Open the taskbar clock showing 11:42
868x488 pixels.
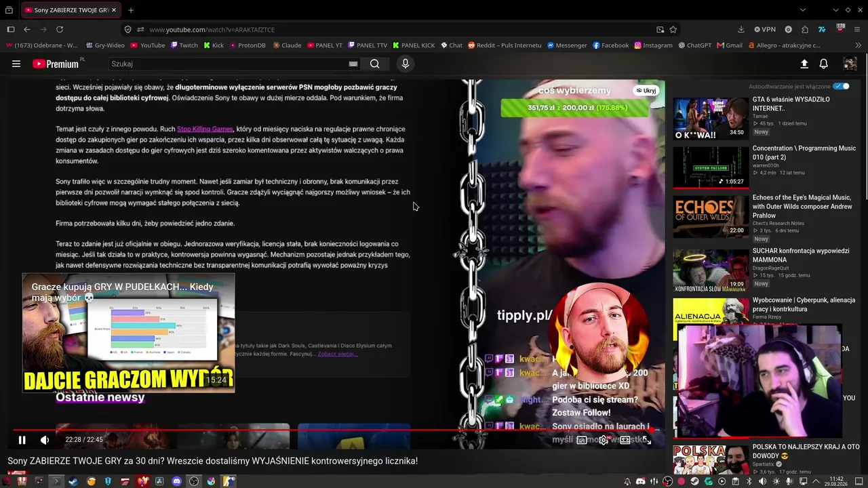click(x=836, y=481)
